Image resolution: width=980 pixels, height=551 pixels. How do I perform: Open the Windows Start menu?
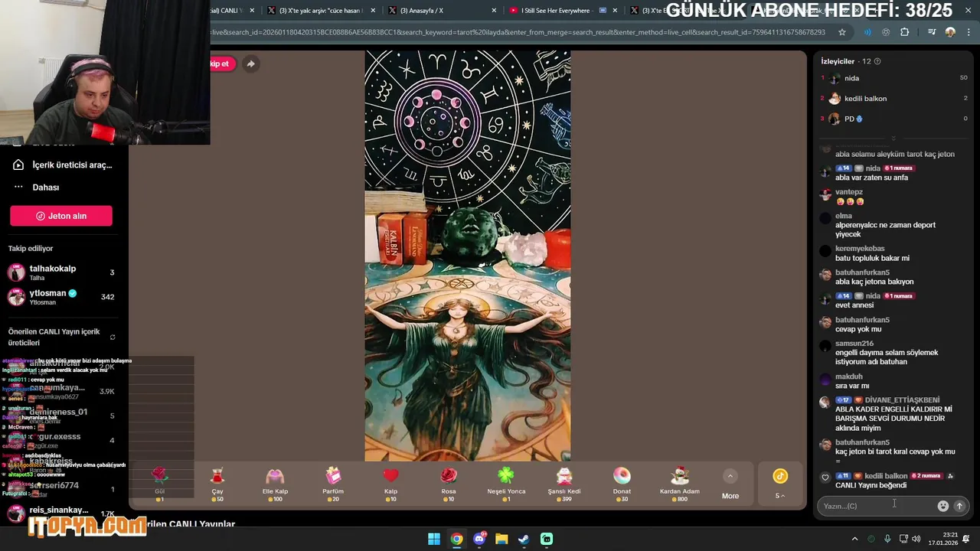tap(434, 539)
